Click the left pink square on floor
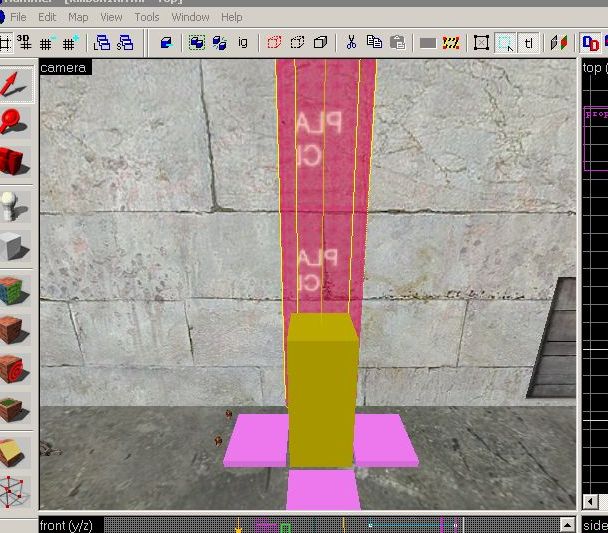This screenshot has width=608, height=533. (x=257, y=440)
